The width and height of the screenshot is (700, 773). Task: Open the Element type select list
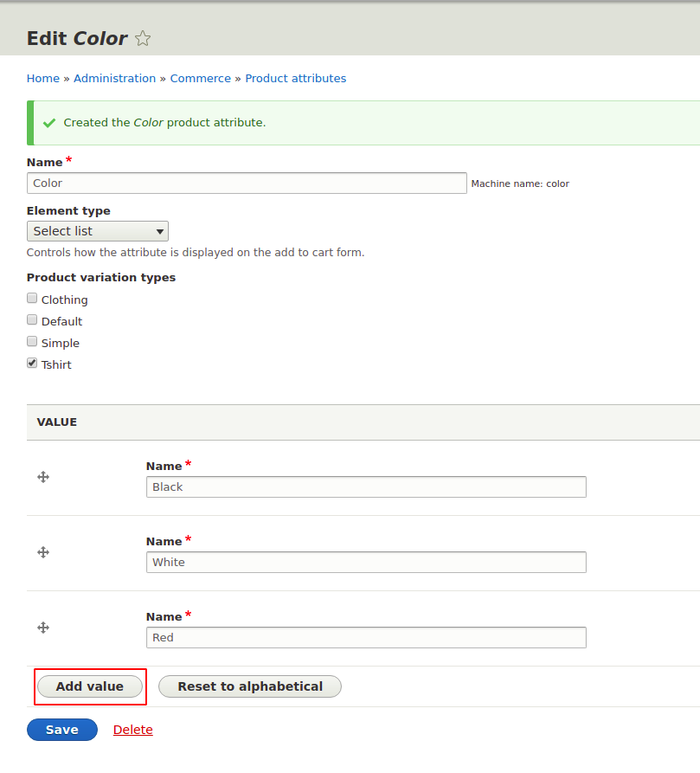pyautogui.click(x=98, y=231)
